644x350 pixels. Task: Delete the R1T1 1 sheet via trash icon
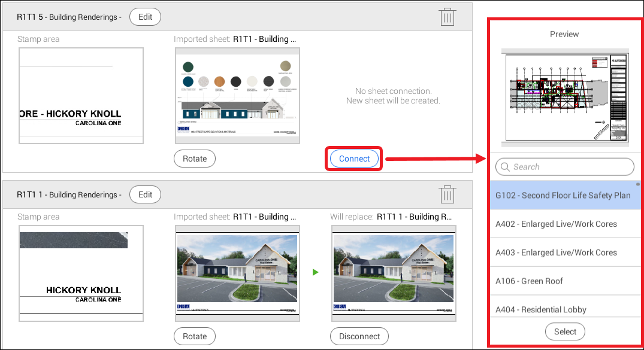(447, 194)
